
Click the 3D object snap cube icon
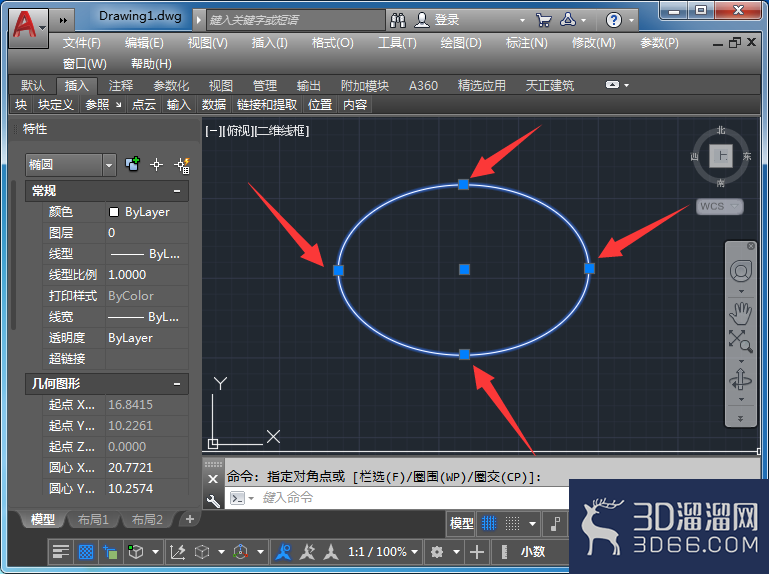tap(135, 552)
